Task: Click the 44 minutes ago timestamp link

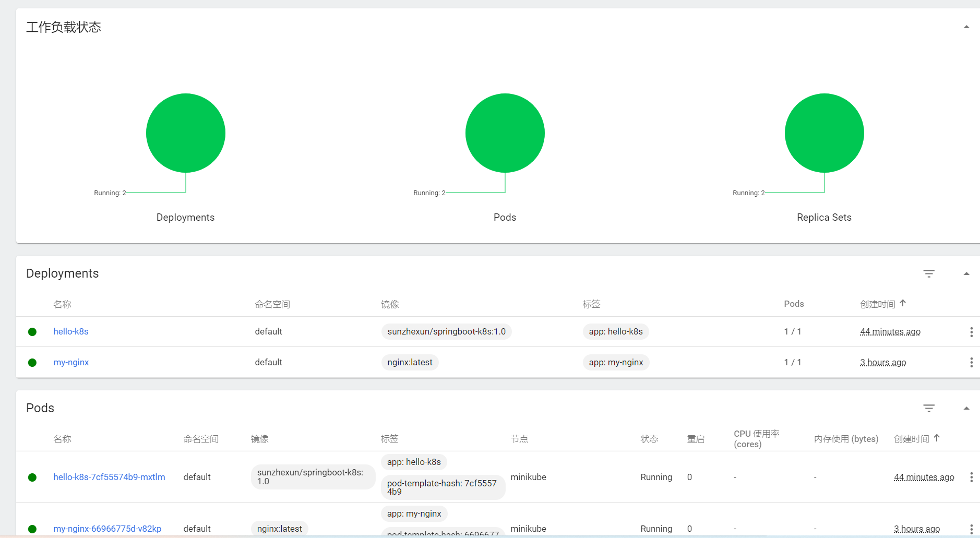Action: tap(890, 331)
